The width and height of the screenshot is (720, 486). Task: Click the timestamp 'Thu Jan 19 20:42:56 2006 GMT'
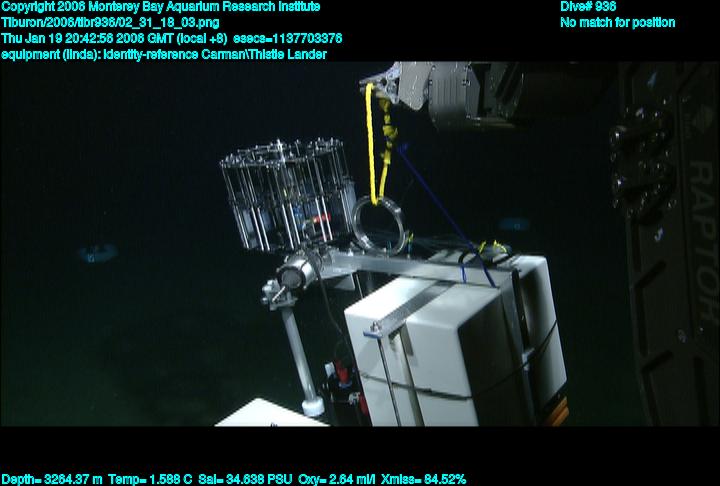click(x=87, y=39)
